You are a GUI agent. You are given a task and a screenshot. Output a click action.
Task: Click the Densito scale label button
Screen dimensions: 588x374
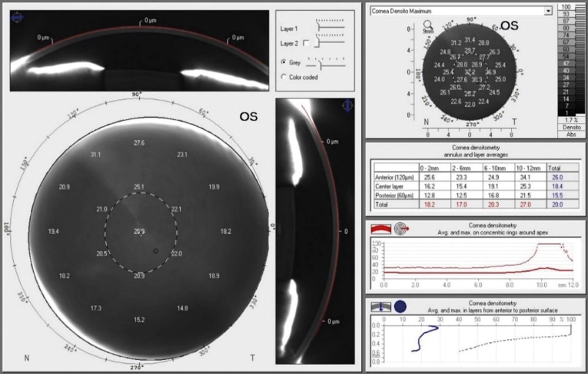571,127
